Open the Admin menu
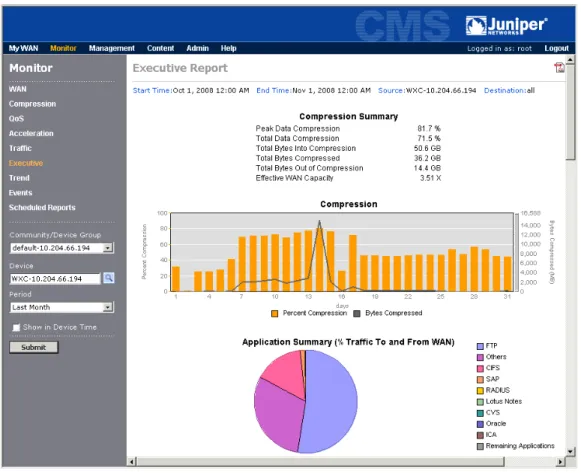 click(197, 48)
